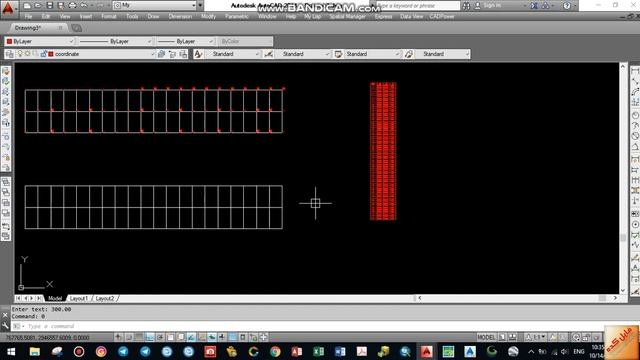Click the New drawing icon in quick access toolbar
640x360 pixels.
point(27,6)
